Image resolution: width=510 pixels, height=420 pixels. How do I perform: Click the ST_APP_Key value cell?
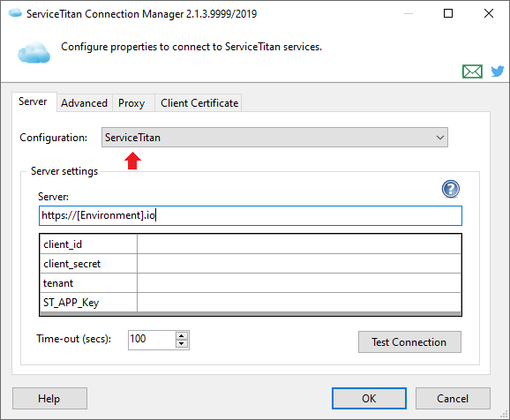tap(299, 303)
